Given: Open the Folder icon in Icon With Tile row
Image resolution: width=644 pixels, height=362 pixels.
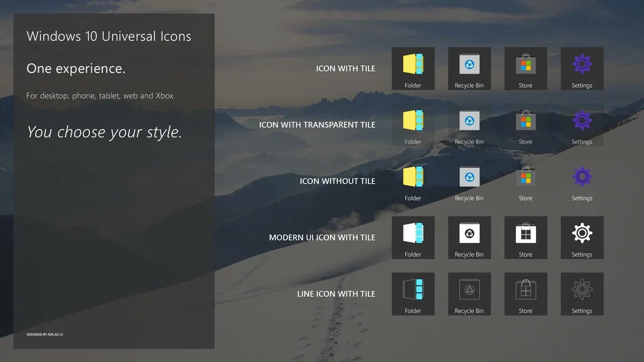Looking at the screenshot, I should [x=413, y=68].
